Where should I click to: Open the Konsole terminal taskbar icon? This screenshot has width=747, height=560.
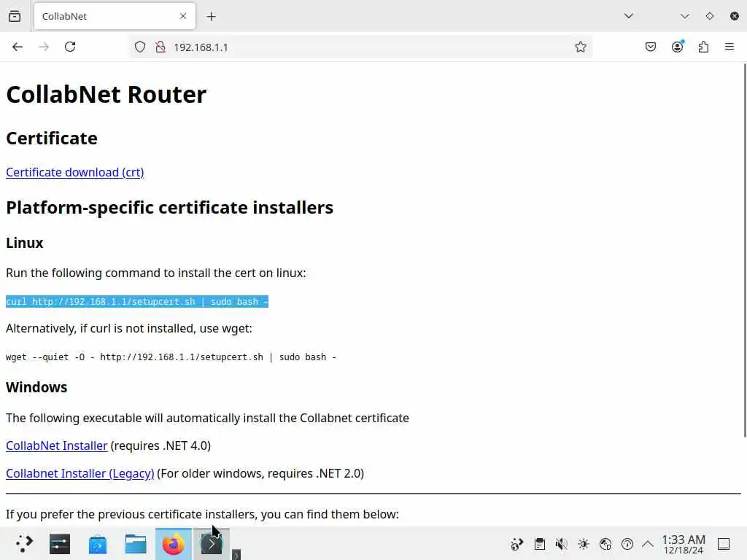coord(212,544)
